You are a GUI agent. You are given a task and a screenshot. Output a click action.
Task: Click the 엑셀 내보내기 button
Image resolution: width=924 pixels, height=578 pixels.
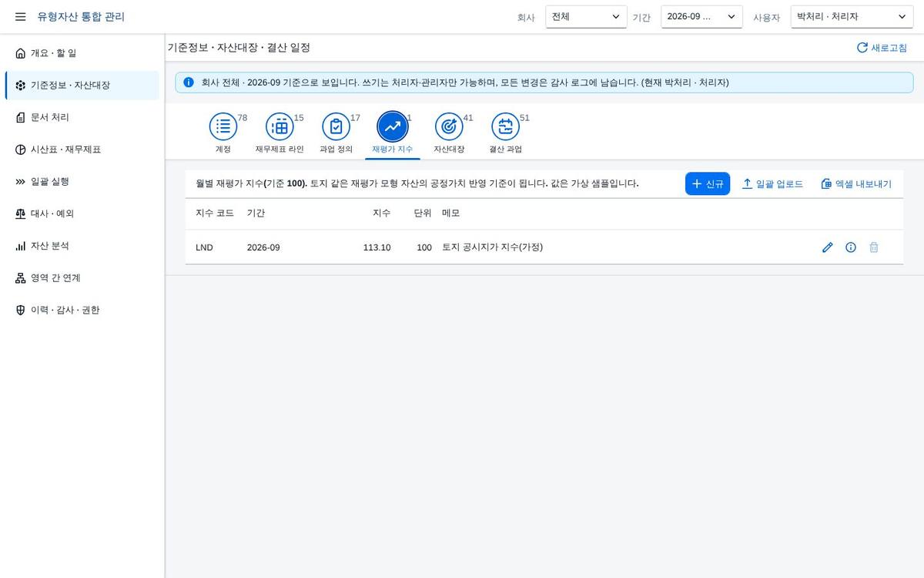(x=856, y=183)
